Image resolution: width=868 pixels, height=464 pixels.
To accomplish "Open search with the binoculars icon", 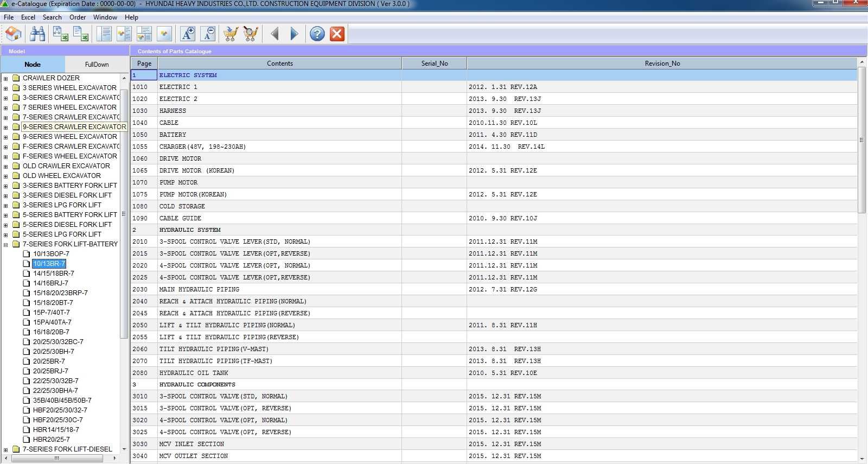I will point(37,34).
